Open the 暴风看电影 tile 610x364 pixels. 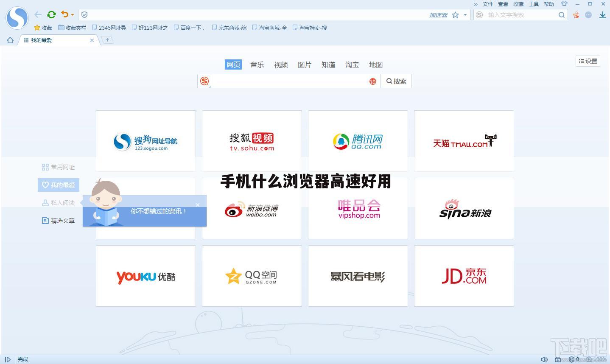[358, 276]
